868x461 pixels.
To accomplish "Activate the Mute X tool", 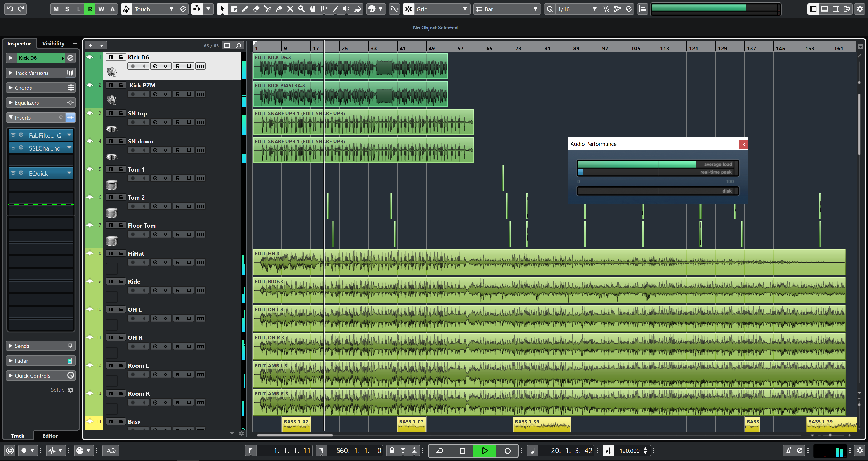I will pyautogui.click(x=290, y=9).
